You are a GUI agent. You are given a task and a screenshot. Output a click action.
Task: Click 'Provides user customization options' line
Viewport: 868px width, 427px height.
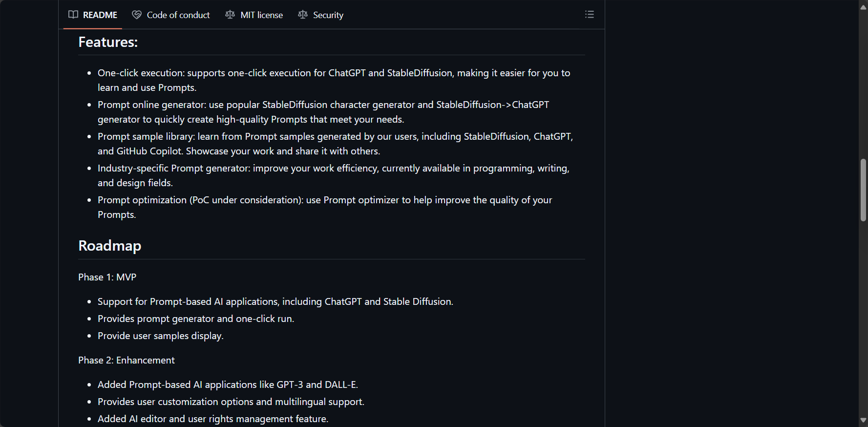point(231,402)
